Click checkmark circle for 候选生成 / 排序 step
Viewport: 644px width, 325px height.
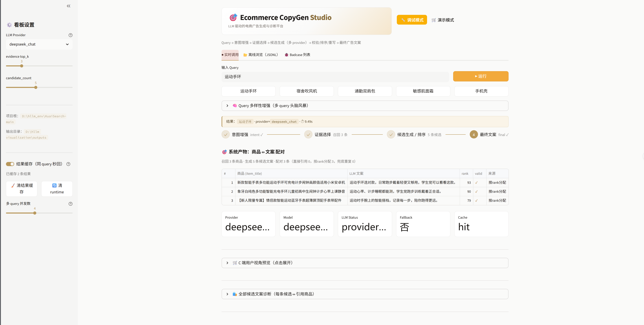[391, 135]
